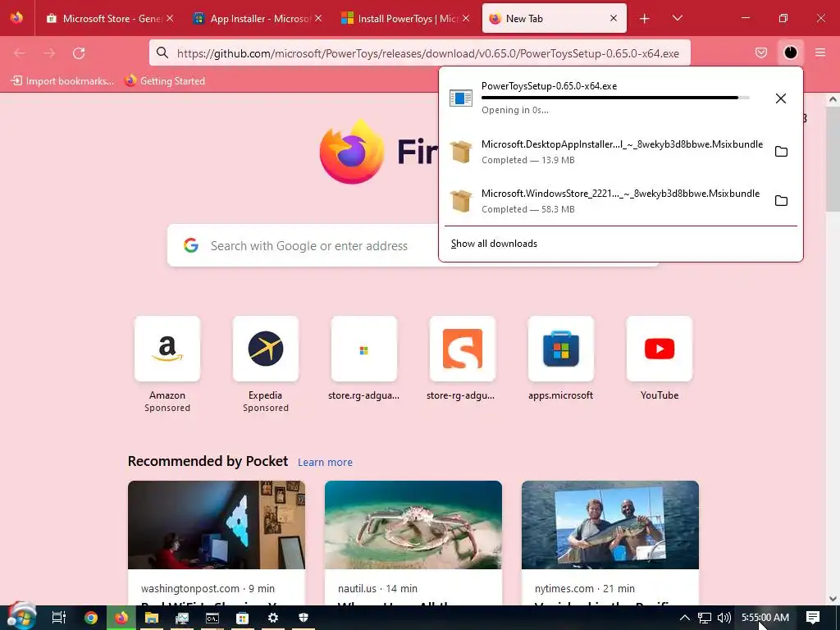Open the Microsoft.DesktopAppInstaller Msixbundle download
840x630 pixels.
[606, 152]
